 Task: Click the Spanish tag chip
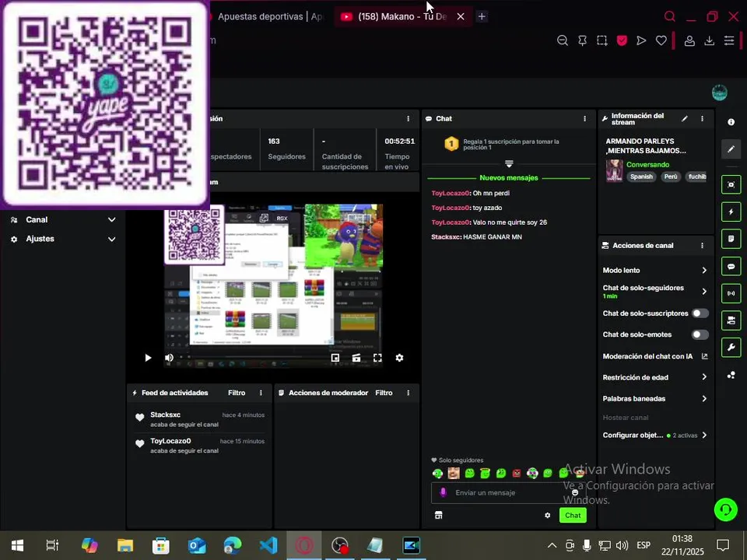coord(641,177)
